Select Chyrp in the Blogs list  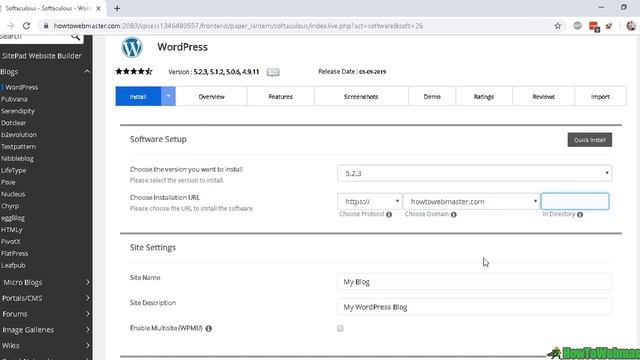pyautogui.click(x=10, y=206)
